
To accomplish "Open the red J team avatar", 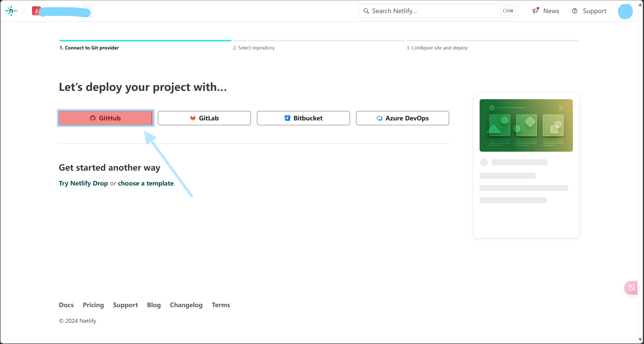I will coord(36,11).
